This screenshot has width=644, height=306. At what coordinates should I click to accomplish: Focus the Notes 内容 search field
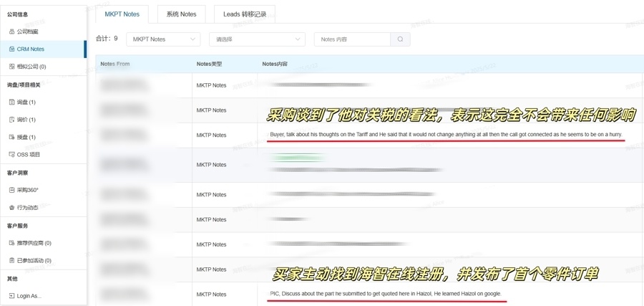[x=352, y=39]
